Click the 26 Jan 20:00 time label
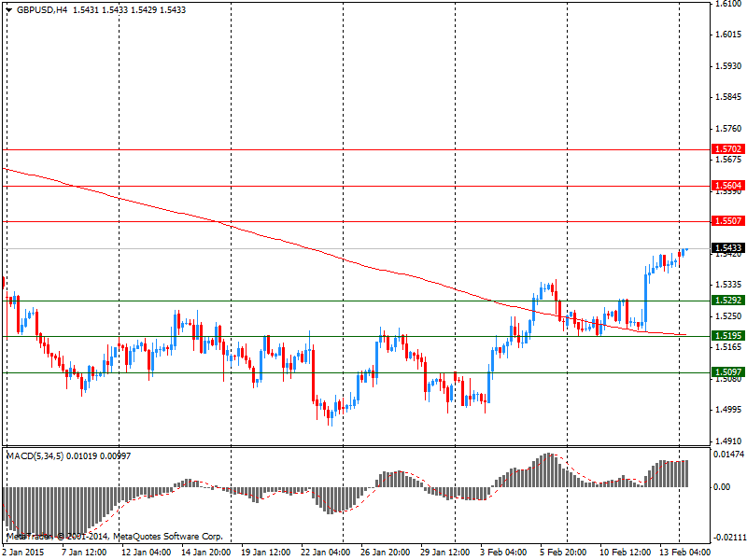Screen dimensions: 747x560 (x=385, y=553)
